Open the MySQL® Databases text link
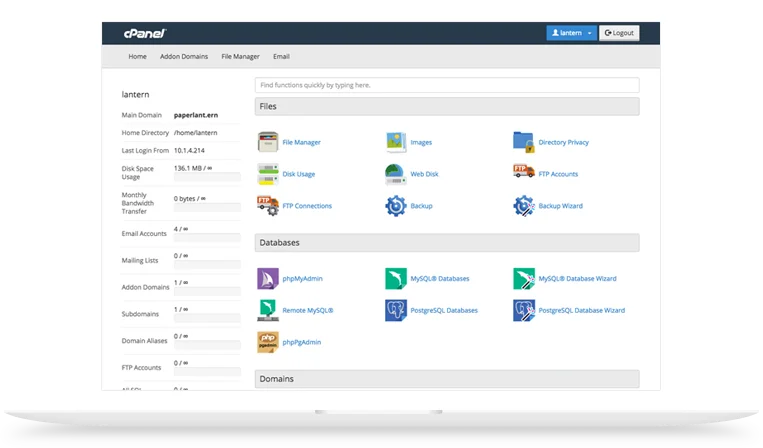Image resolution: width=763 pixels, height=448 pixels. pyautogui.click(x=440, y=279)
